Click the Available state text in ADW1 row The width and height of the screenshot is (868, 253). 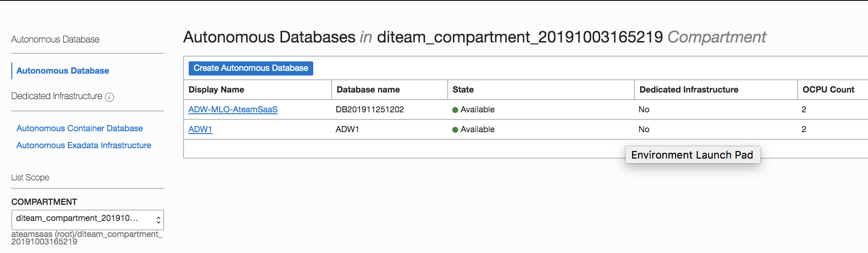[x=477, y=129]
